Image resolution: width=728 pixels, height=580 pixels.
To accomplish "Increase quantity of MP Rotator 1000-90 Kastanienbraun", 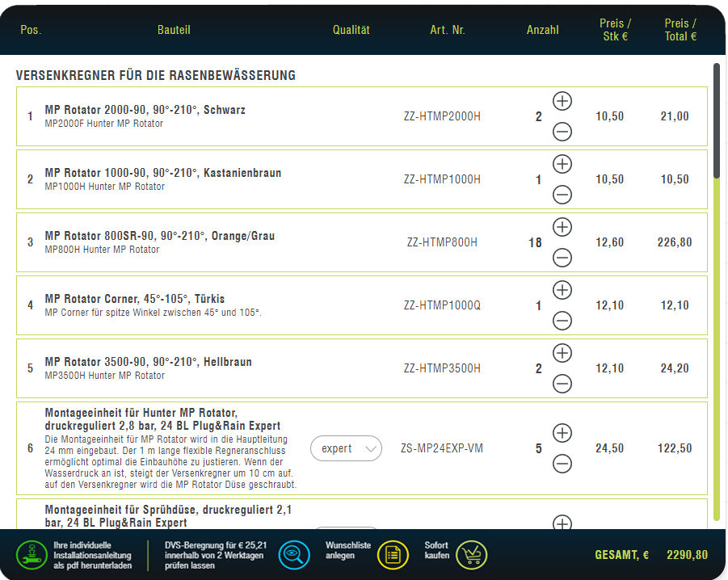I will [562, 164].
